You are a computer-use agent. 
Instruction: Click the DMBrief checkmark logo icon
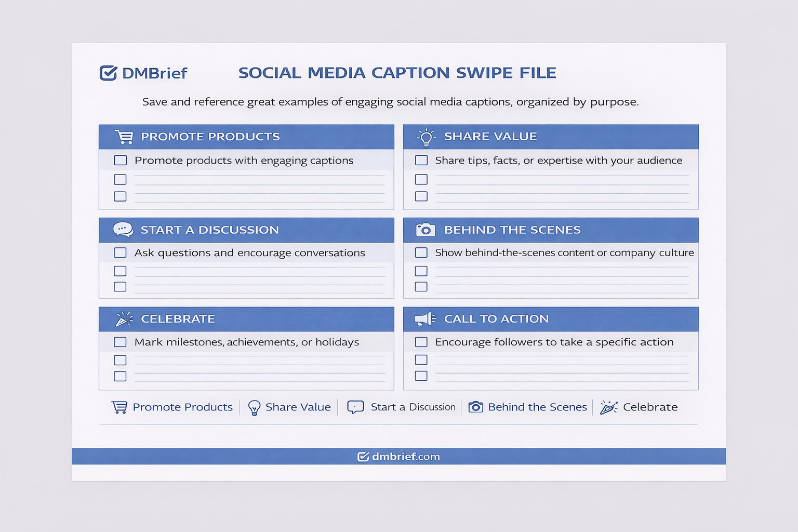point(108,73)
